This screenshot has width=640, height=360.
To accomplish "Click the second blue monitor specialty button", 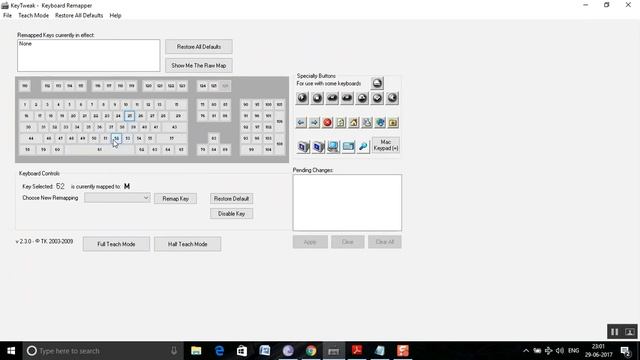I will coord(318,147).
